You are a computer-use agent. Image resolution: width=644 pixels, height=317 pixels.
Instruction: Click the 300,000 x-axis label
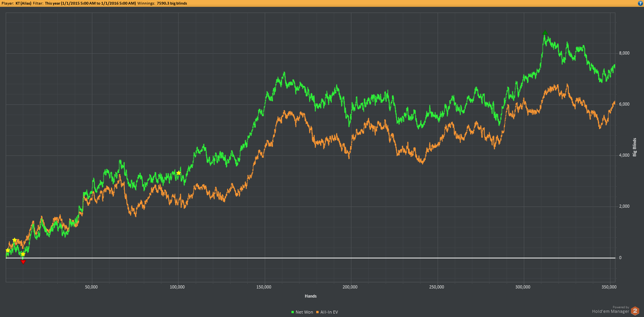523,287
